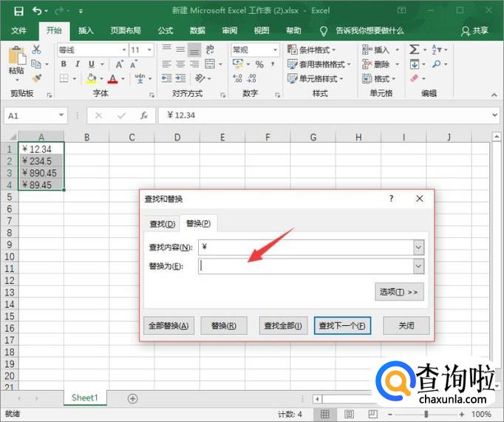Click Replace All button
This screenshot has width=504, height=422.
(x=168, y=326)
